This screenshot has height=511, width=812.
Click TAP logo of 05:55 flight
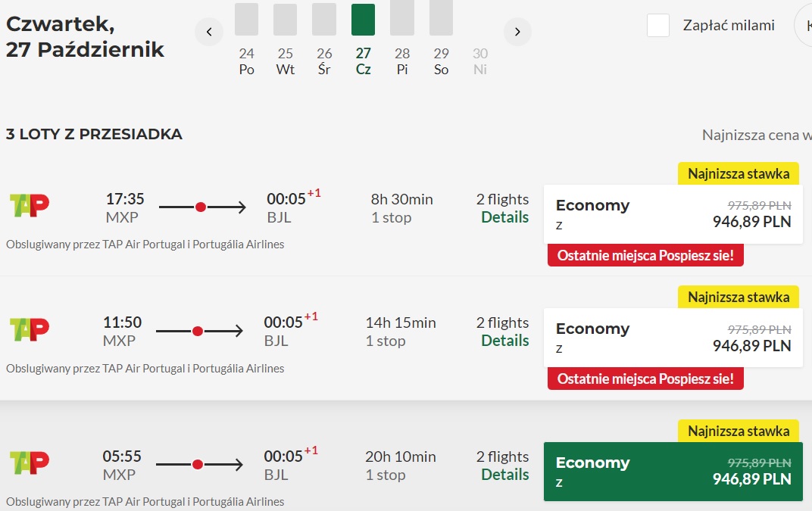click(x=30, y=463)
